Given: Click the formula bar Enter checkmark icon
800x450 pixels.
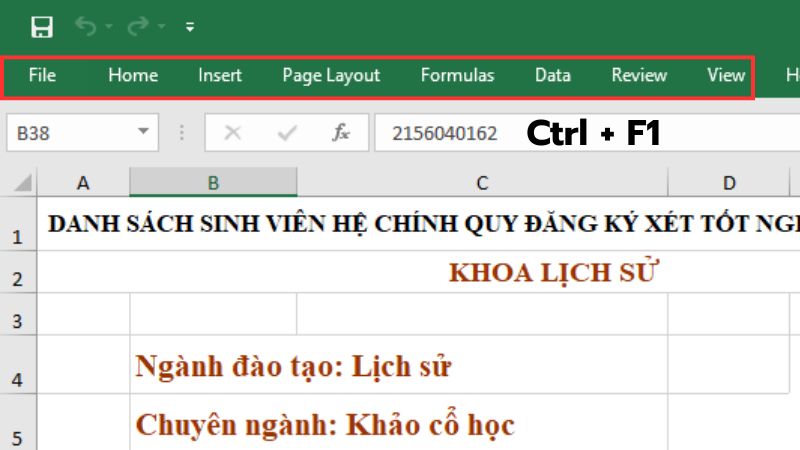Looking at the screenshot, I should pos(287,132).
